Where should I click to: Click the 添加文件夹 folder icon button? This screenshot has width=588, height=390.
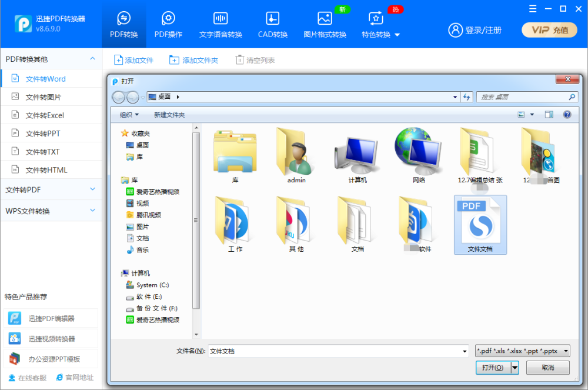click(x=174, y=60)
